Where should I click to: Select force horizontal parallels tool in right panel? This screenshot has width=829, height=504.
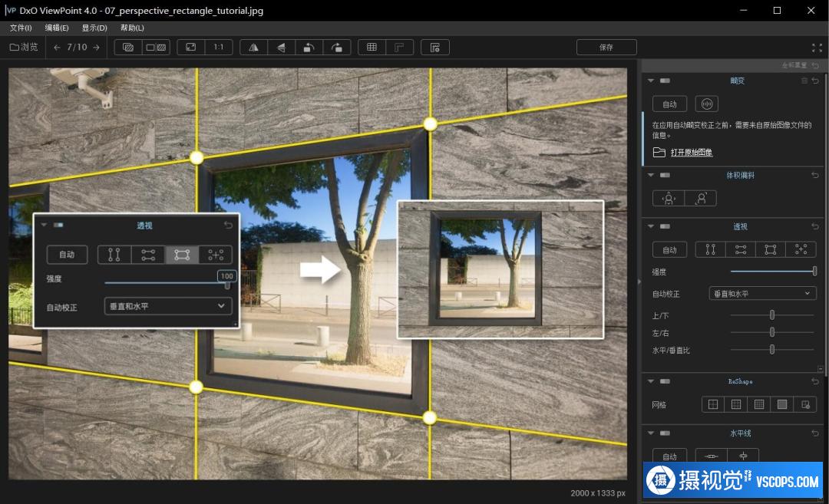pos(741,249)
